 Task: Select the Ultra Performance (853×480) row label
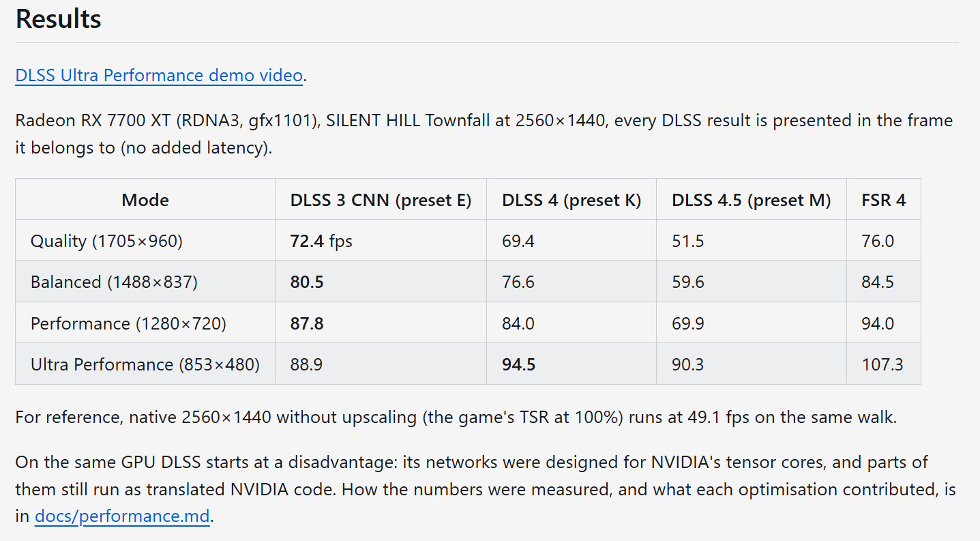[x=145, y=364]
